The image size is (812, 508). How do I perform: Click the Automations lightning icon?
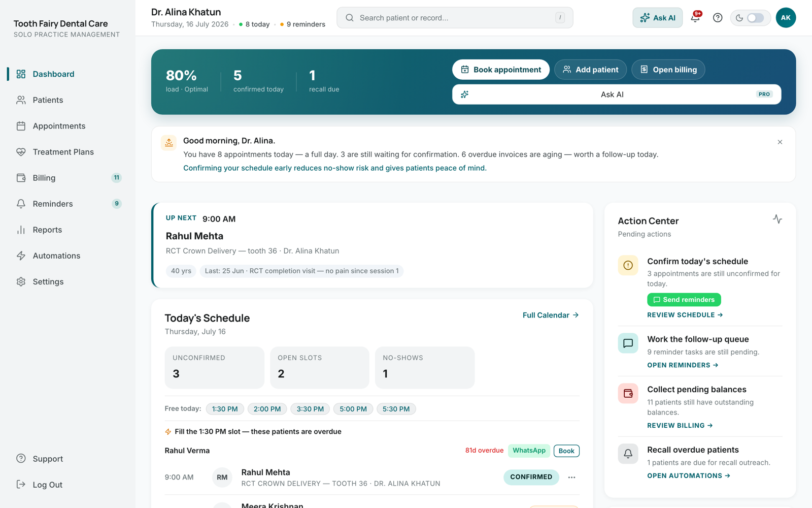(x=21, y=256)
